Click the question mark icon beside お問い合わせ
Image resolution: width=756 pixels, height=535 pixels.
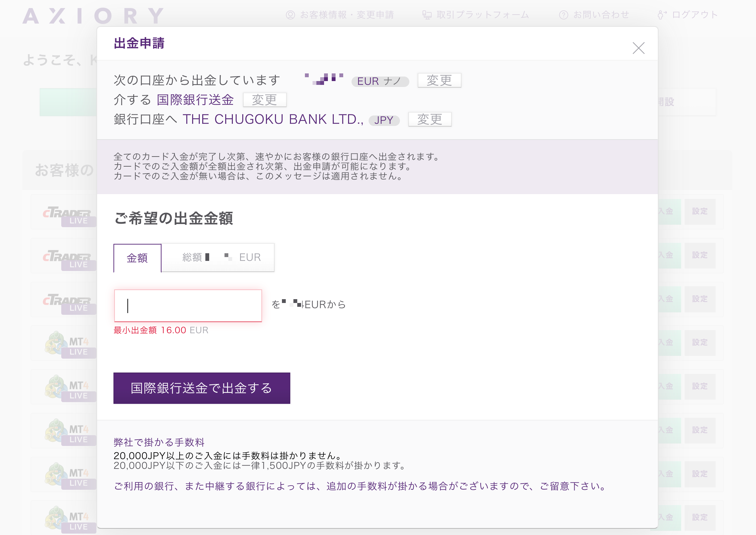point(564,15)
